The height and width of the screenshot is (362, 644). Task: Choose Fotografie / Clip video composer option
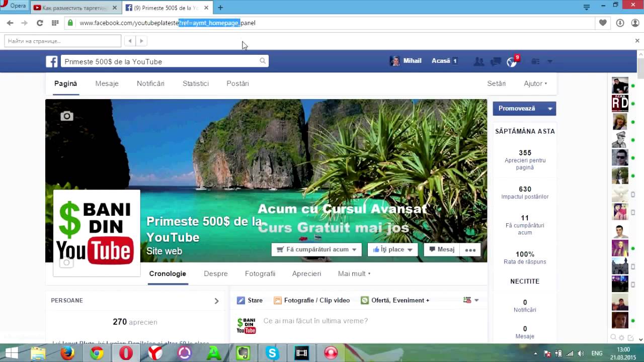click(312, 300)
